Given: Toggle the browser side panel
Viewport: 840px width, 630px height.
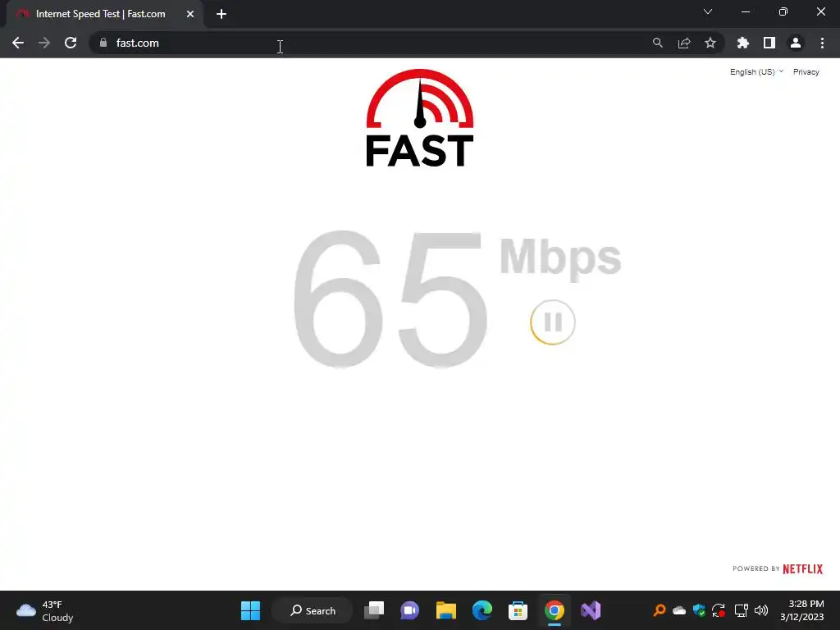Looking at the screenshot, I should [x=769, y=43].
